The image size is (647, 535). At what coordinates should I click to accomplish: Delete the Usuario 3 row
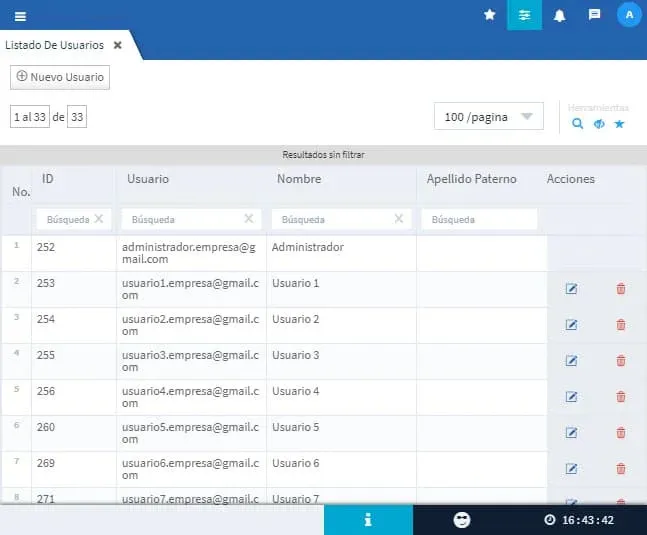pos(621,361)
